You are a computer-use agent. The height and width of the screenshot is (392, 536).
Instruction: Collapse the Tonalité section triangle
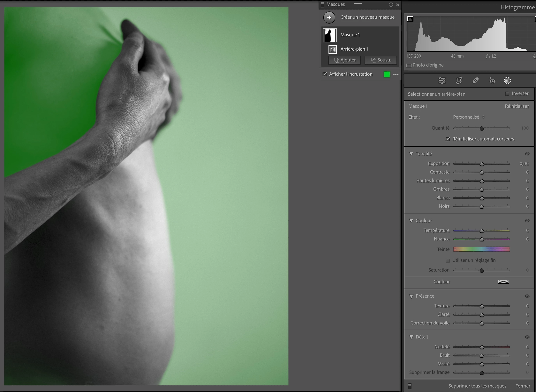[411, 154]
